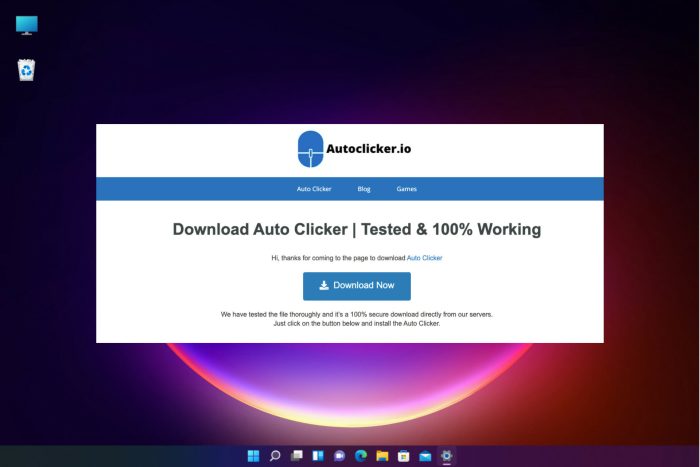Open Task View on the taskbar

[x=296, y=456]
